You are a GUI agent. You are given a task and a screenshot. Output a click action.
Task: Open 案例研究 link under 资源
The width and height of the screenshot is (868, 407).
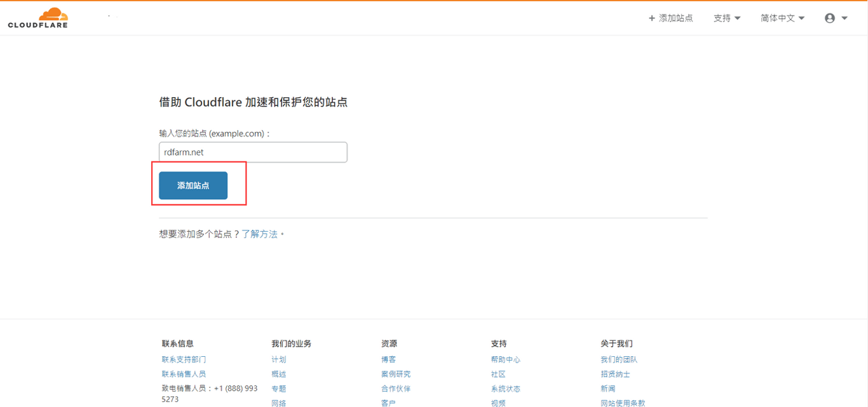click(396, 374)
